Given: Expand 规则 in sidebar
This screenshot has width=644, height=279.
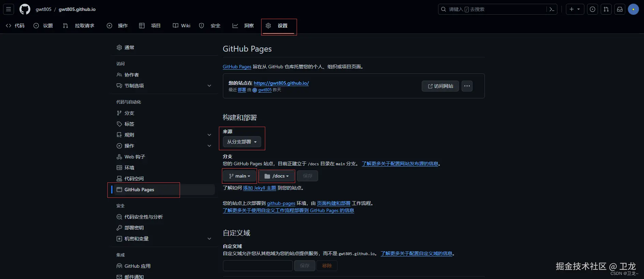Looking at the screenshot, I should click(x=165, y=135).
